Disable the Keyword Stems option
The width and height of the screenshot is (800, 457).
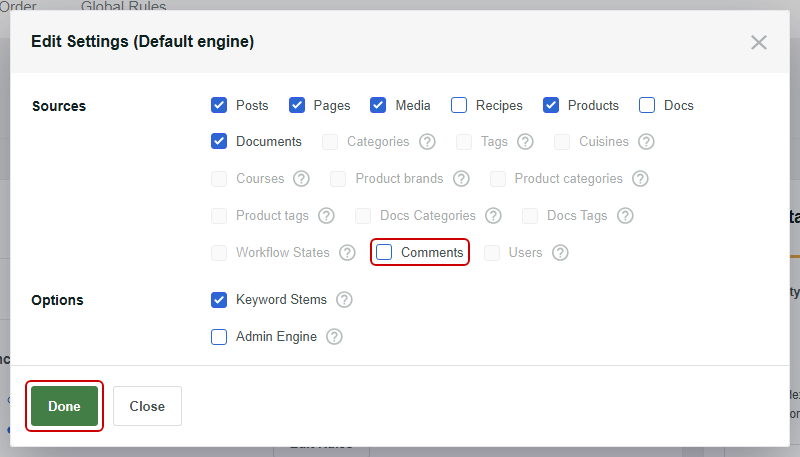click(219, 299)
